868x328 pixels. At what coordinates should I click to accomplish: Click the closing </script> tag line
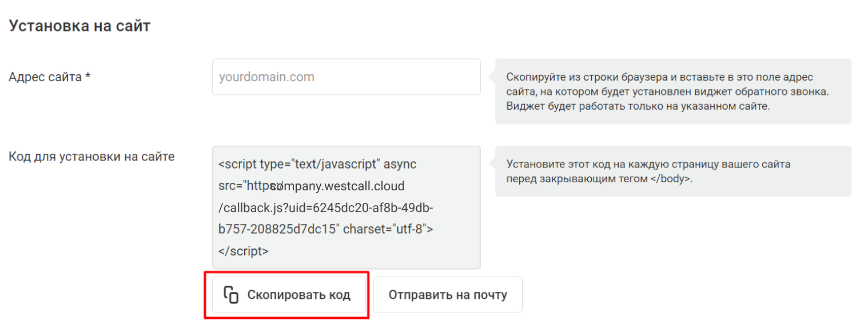coord(244,251)
